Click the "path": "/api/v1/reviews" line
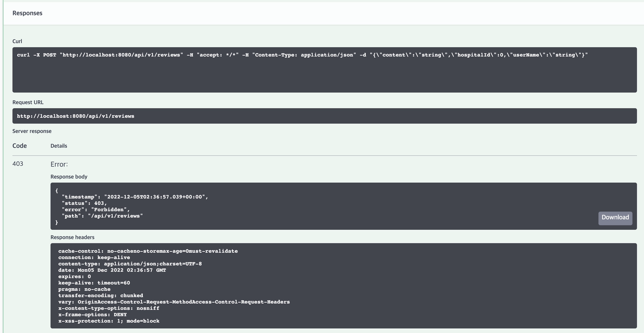The image size is (644, 333). pos(102,216)
